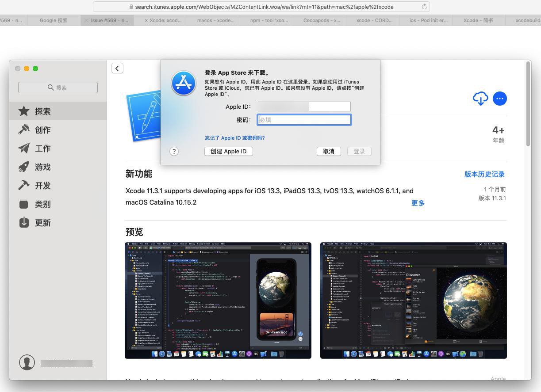Click the 取消 cancel button

coord(329,151)
